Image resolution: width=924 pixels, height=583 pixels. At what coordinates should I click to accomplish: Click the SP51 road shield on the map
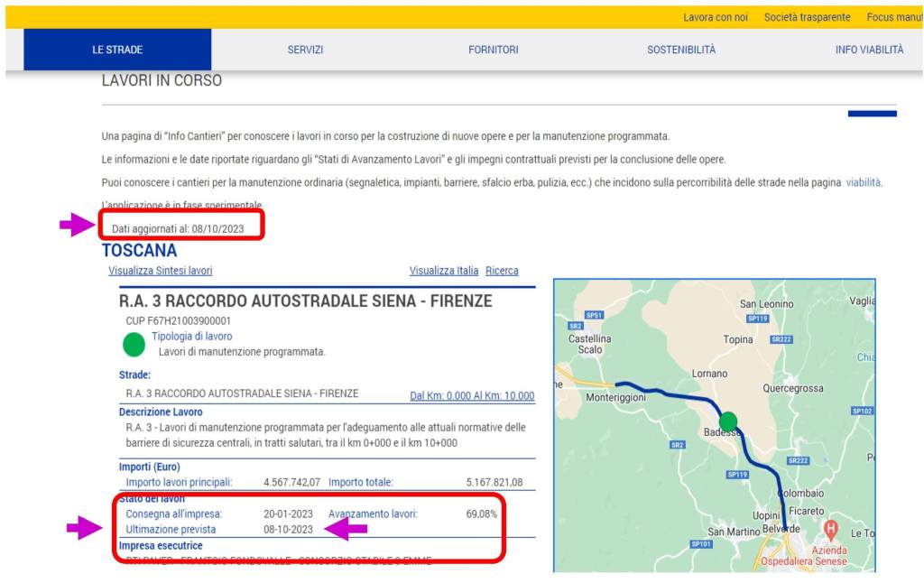594,315
